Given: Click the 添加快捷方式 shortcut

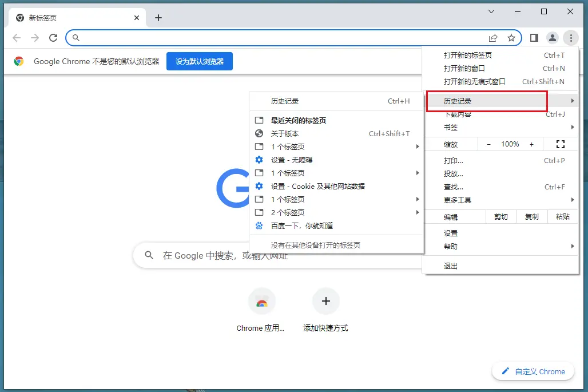Looking at the screenshot, I should [325, 301].
